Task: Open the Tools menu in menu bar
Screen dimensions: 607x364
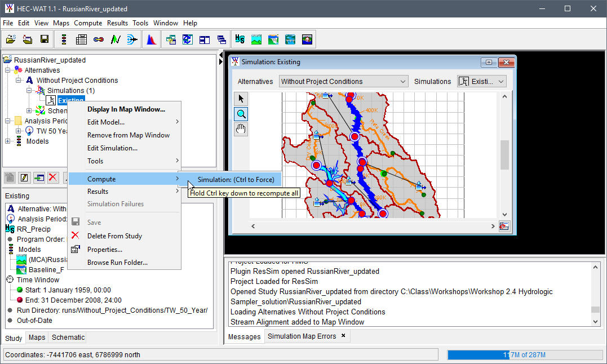Action: point(140,23)
